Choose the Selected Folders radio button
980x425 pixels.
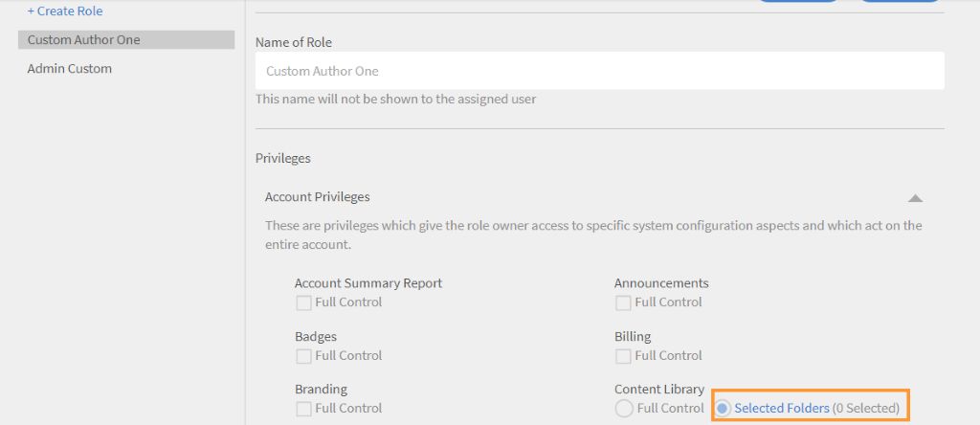point(723,409)
